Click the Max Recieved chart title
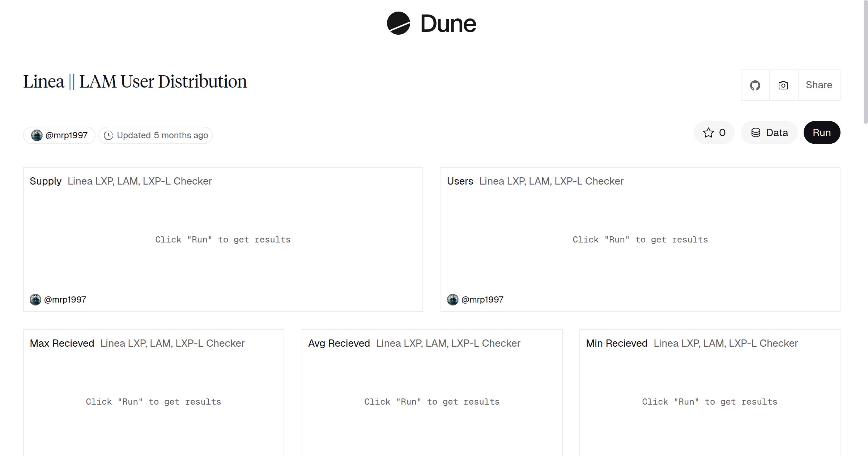868x456 pixels. pos(62,343)
